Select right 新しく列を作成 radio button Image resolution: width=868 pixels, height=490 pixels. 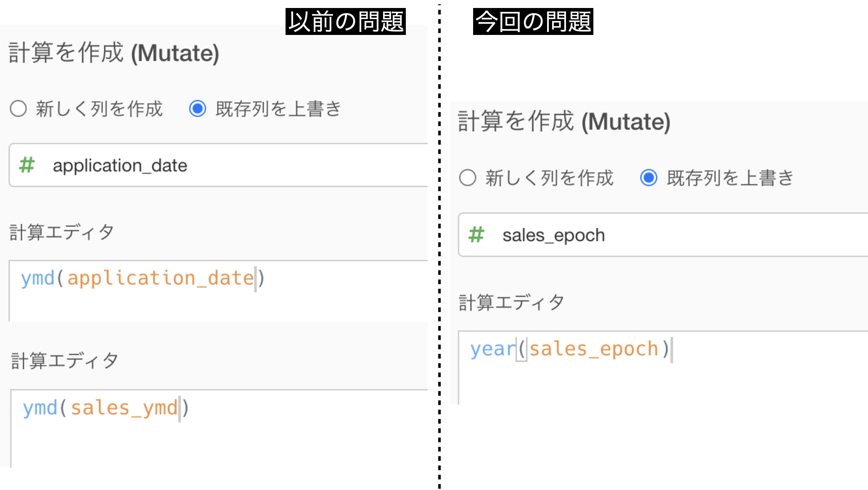[468, 178]
